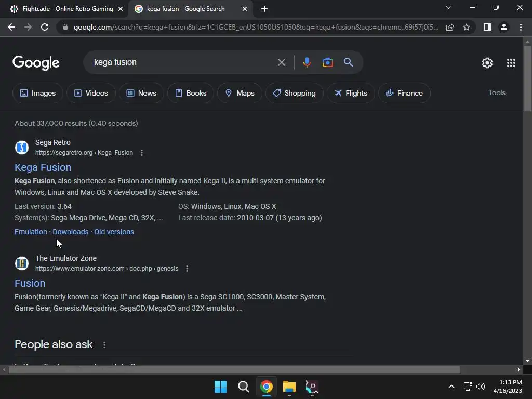Click the scroll-right arrow of horizontal scrollbar
Viewport: 532px width, 399px height.
click(x=519, y=369)
